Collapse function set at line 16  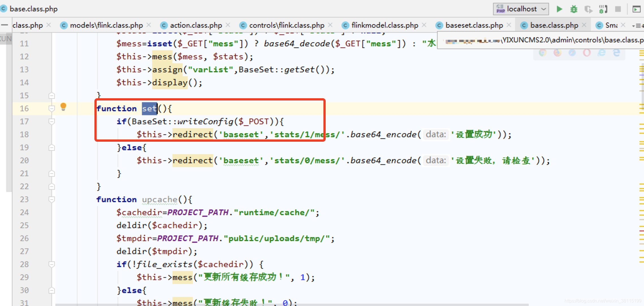[52, 108]
